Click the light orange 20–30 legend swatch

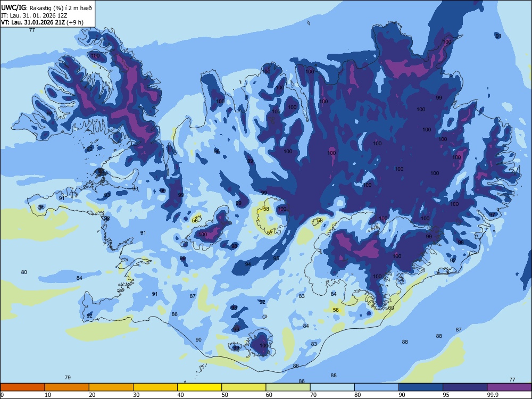point(111,387)
